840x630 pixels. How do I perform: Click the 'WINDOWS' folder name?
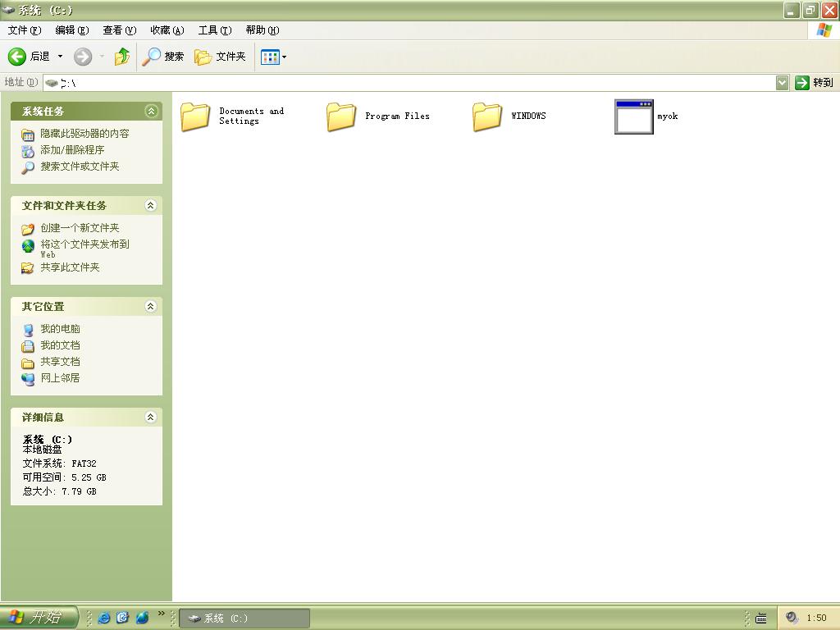(x=528, y=116)
